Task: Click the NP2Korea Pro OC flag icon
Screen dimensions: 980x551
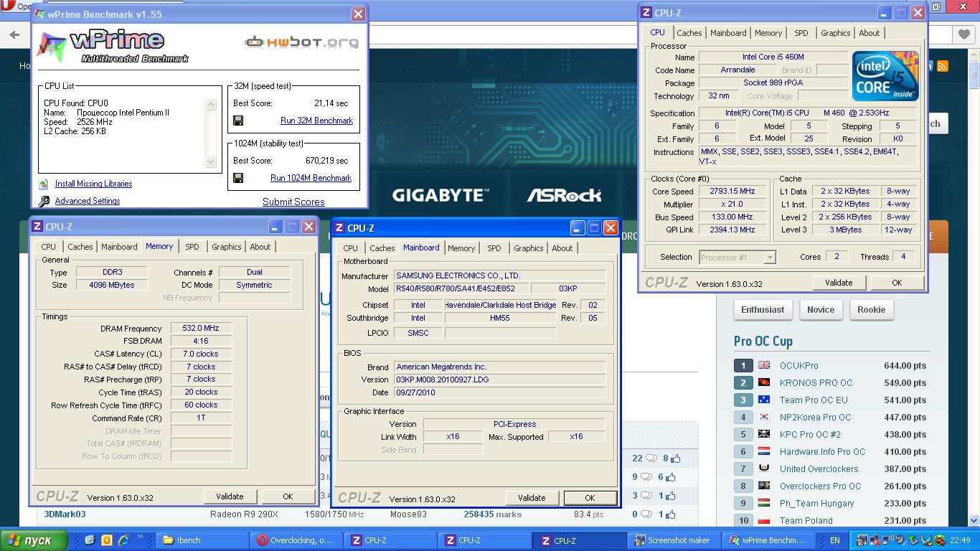Action: 764,417
